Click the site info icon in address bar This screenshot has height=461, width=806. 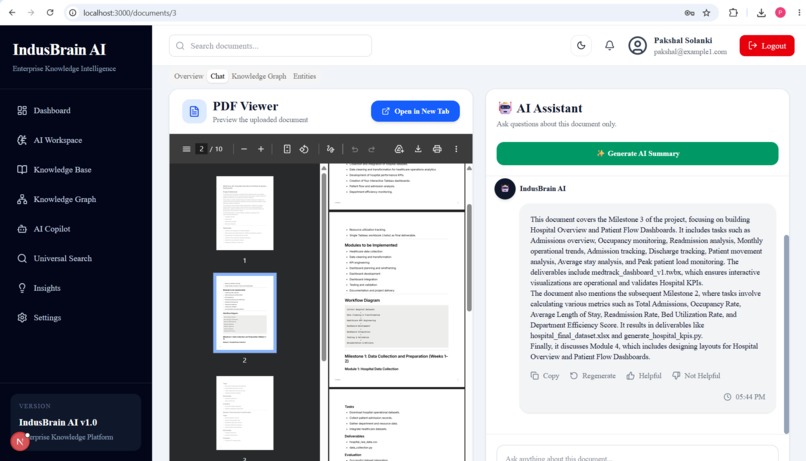point(72,13)
